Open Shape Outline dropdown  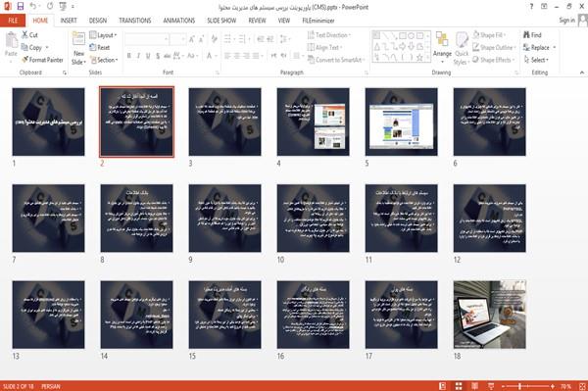[x=494, y=47]
